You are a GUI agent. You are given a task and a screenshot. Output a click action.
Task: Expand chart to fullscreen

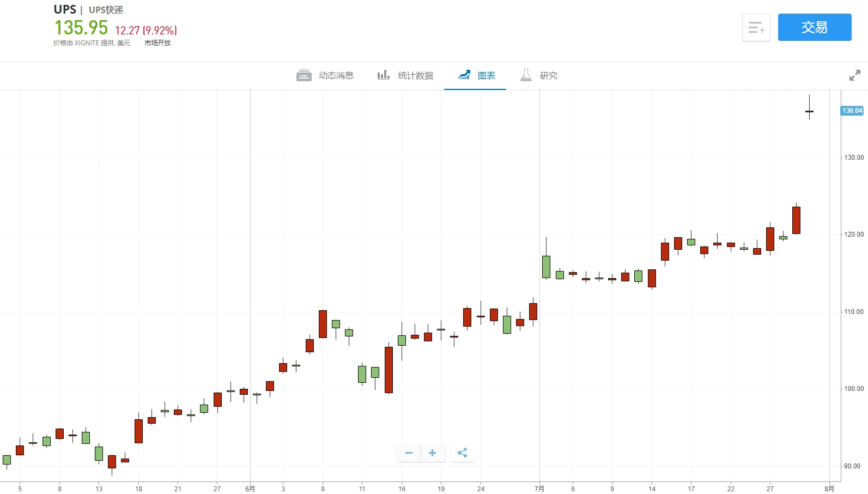pos(854,75)
